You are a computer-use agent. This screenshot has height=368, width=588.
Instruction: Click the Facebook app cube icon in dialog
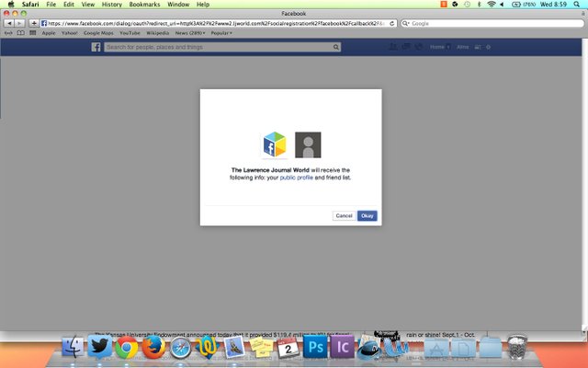coord(275,144)
